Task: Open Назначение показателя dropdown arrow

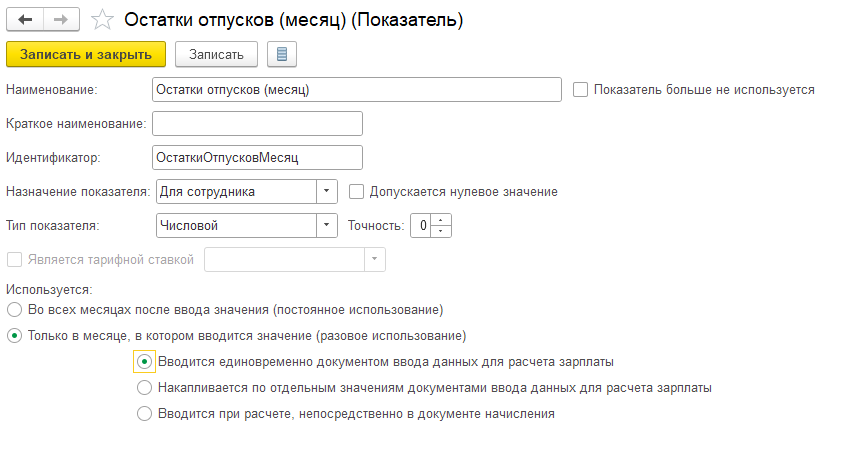Action: tap(327, 192)
